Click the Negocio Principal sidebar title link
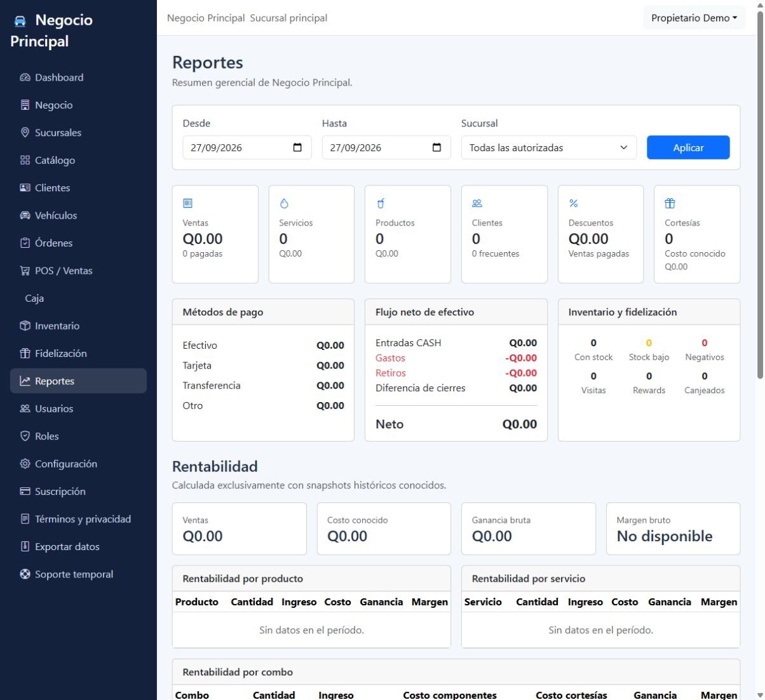The height and width of the screenshot is (700, 765). click(53, 30)
